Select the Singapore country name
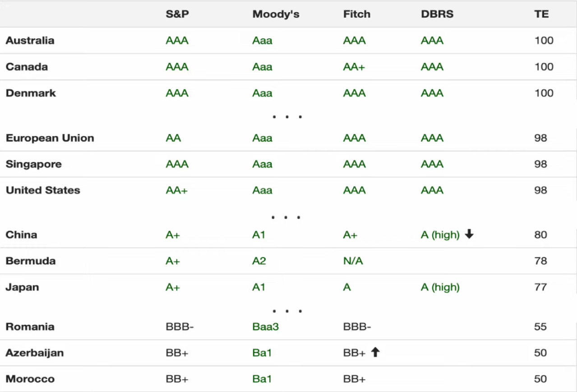577x392 pixels. click(33, 164)
